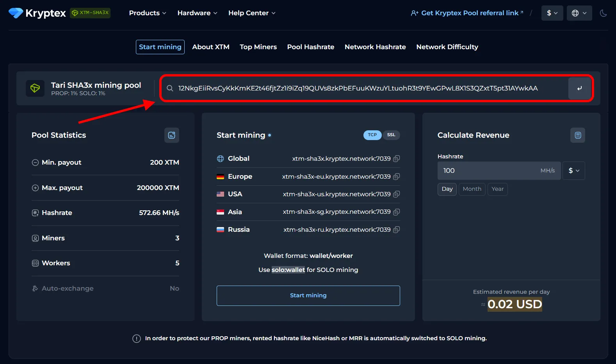616x364 pixels.
Task: Click the Kryptex logo icon
Action: pyautogui.click(x=16, y=13)
